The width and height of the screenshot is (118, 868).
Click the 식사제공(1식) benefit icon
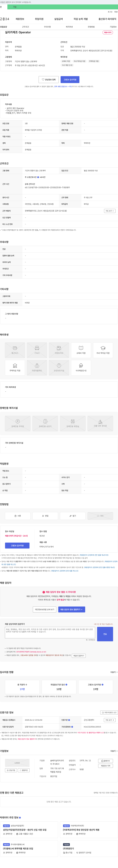(x=81, y=368)
